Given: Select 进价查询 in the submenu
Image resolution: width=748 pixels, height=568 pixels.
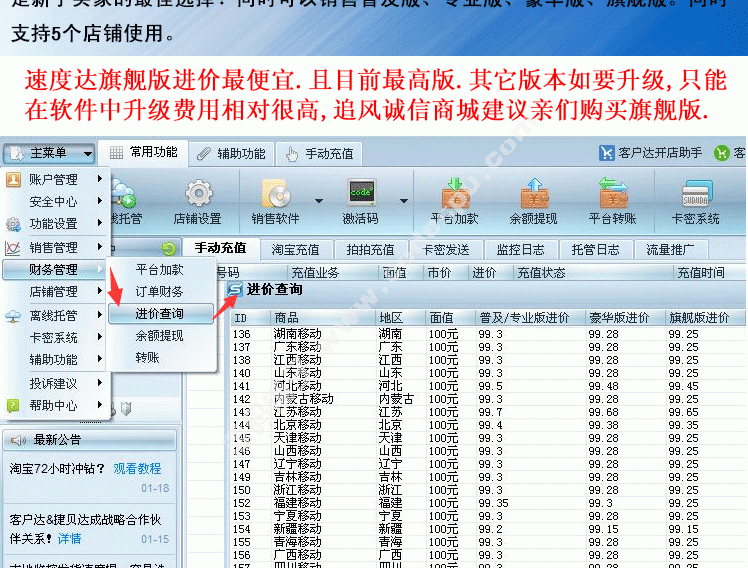Looking at the screenshot, I should click(x=160, y=314).
